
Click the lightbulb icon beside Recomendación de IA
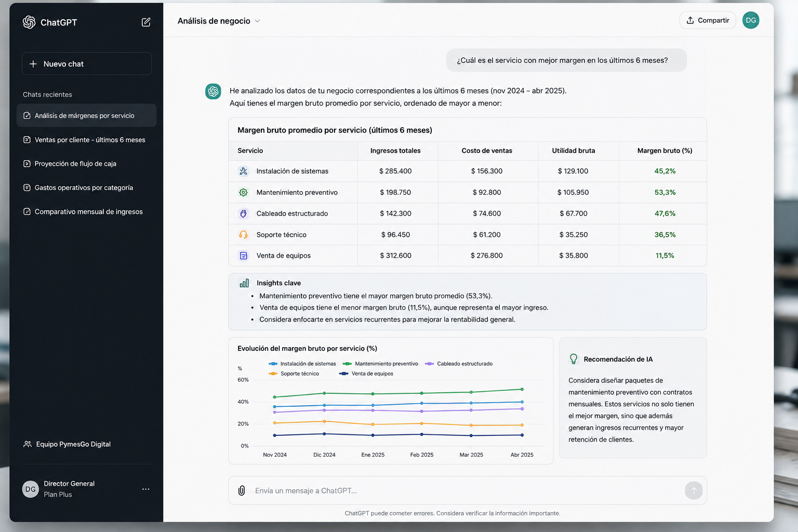coord(574,359)
